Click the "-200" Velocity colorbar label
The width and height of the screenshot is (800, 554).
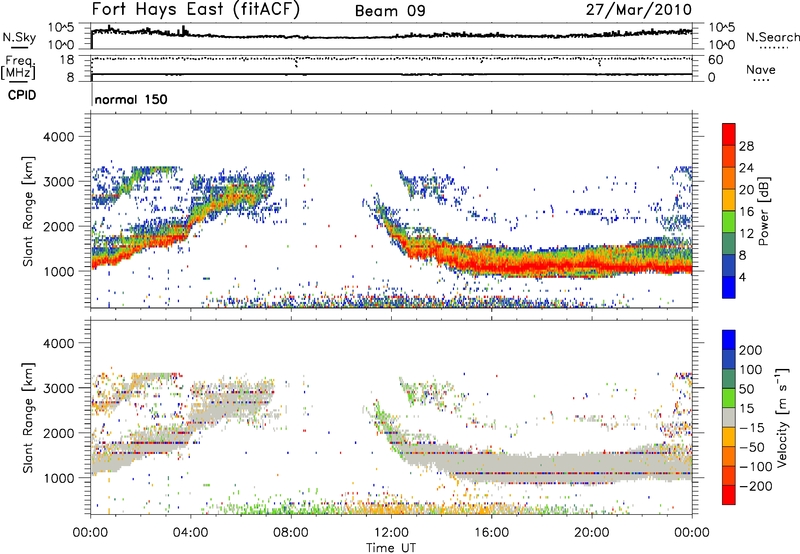pyautogui.click(x=756, y=486)
